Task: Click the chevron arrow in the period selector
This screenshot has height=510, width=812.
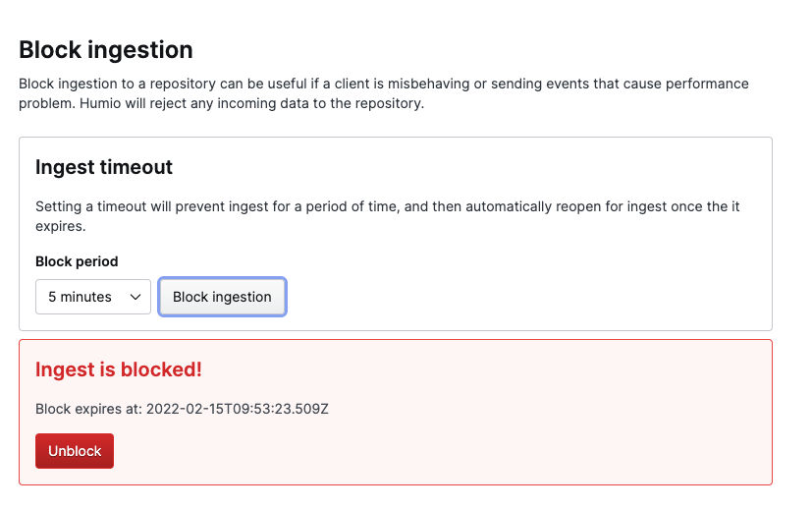Action: click(x=135, y=297)
